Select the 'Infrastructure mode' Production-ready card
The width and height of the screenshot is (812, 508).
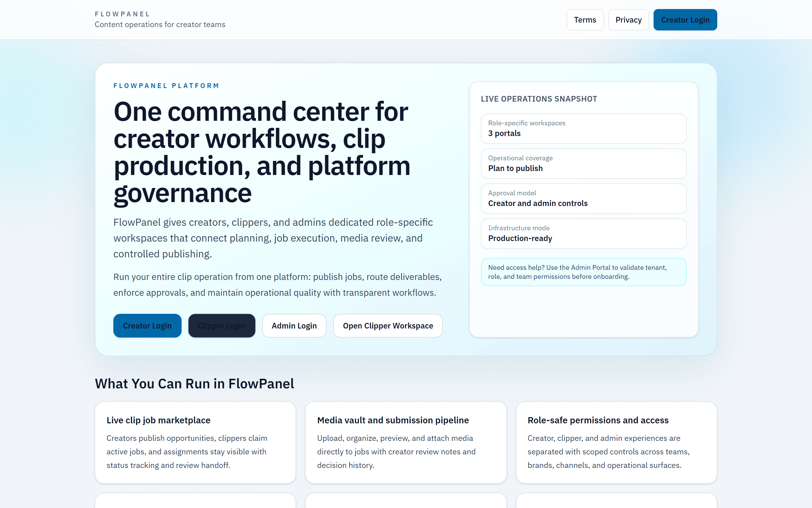[584, 233]
